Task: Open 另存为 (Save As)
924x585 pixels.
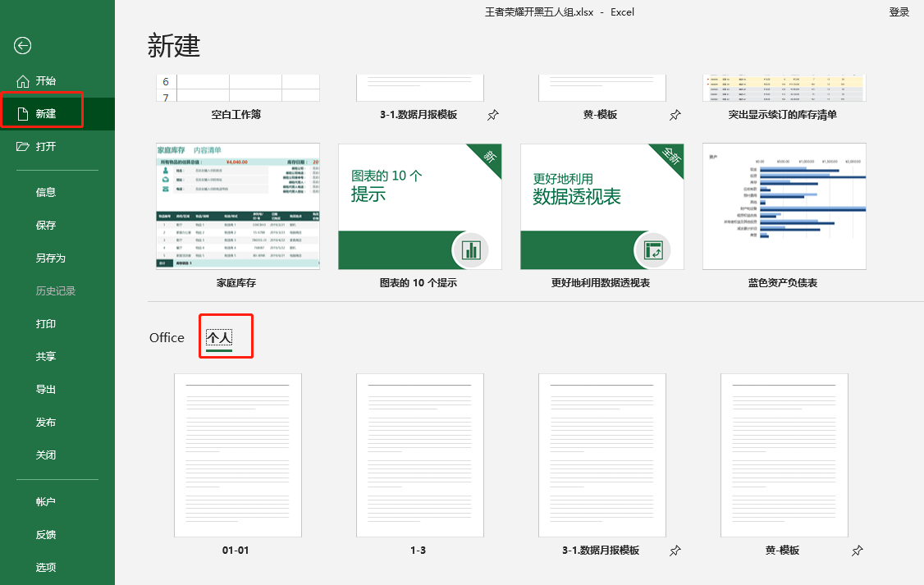Action: point(49,257)
